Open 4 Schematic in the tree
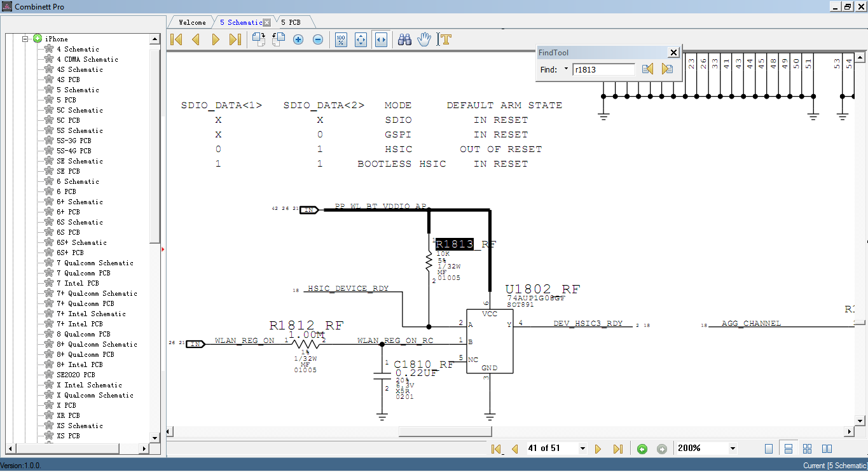 tap(78, 49)
